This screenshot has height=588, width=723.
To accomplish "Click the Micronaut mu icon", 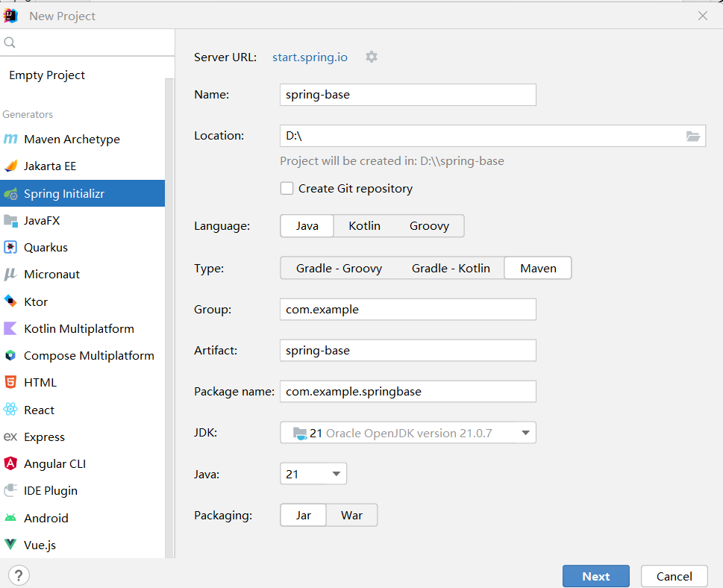I will coord(10,275).
